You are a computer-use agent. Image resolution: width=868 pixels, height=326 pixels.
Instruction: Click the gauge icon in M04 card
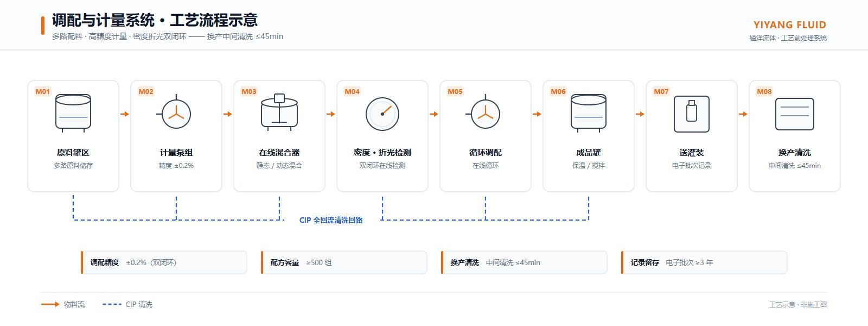pos(382,114)
